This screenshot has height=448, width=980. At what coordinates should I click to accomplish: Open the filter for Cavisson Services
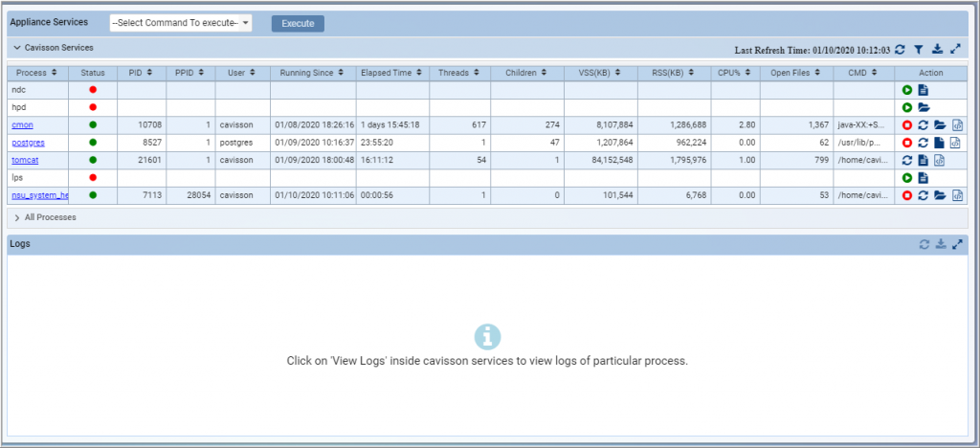coord(918,49)
